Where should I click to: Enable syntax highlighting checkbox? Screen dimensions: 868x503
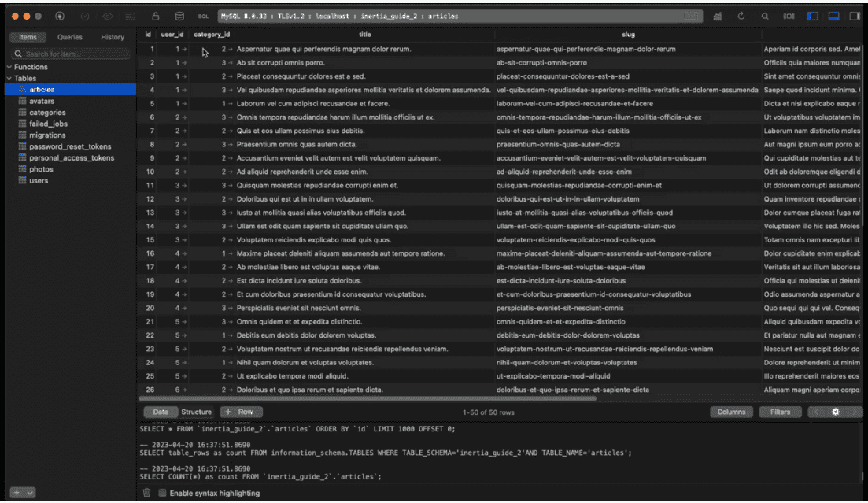(161, 491)
